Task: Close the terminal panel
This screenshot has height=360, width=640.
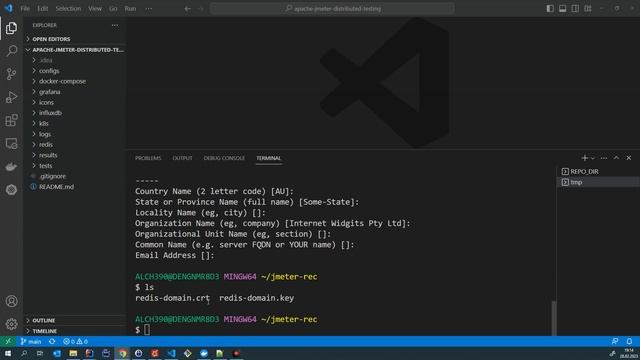Action: [x=629, y=158]
